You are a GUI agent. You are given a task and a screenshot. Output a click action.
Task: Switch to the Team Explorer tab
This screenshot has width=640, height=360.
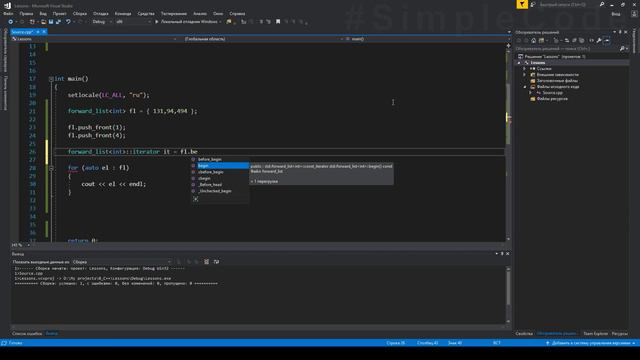596,333
